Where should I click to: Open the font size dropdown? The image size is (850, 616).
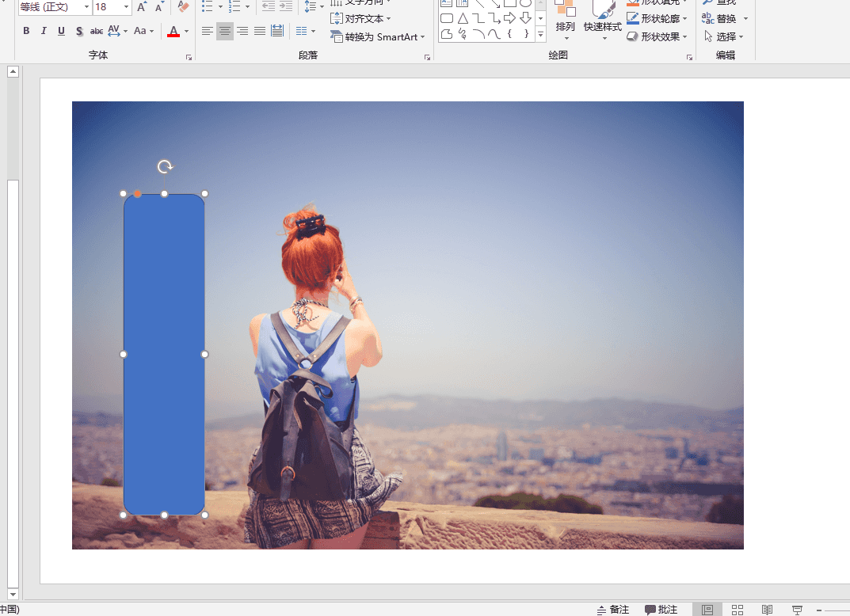point(127,7)
